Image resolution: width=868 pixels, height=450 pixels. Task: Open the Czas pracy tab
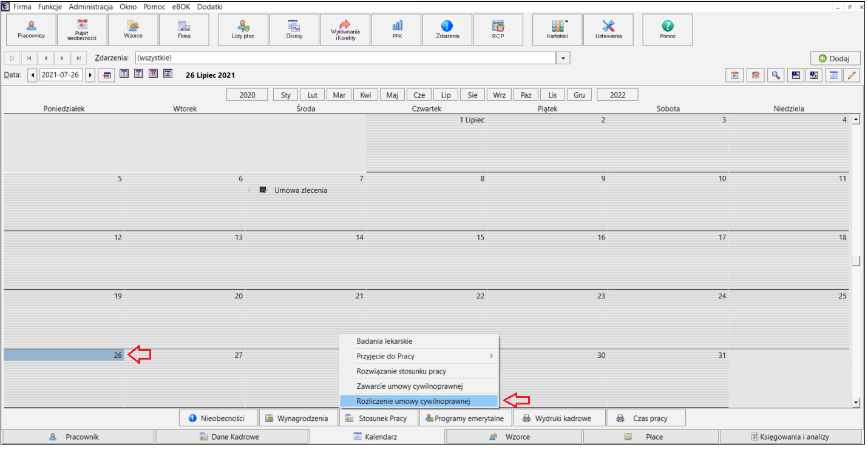(x=646, y=418)
